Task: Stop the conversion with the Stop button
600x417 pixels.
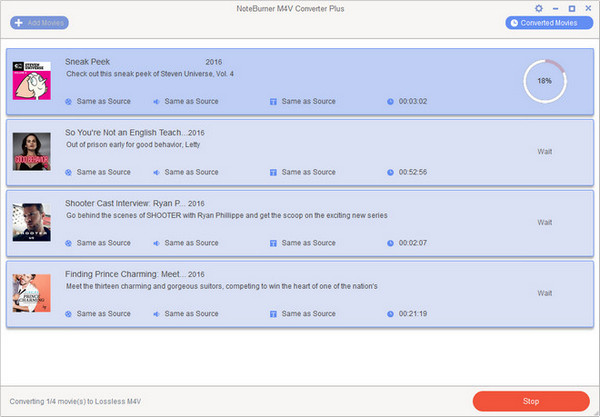Action: point(531,401)
